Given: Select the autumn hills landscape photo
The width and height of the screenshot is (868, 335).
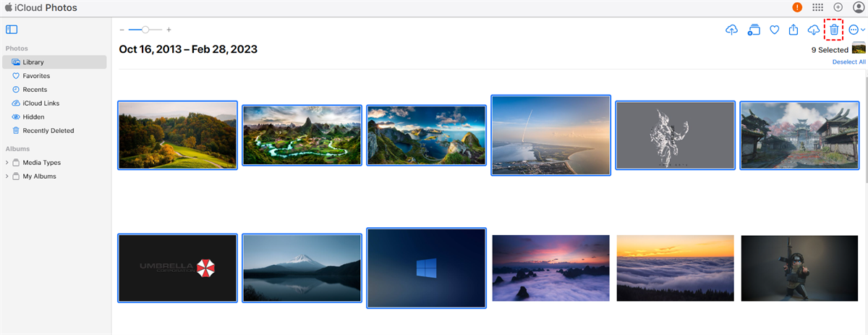Looking at the screenshot, I should click(178, 135).
